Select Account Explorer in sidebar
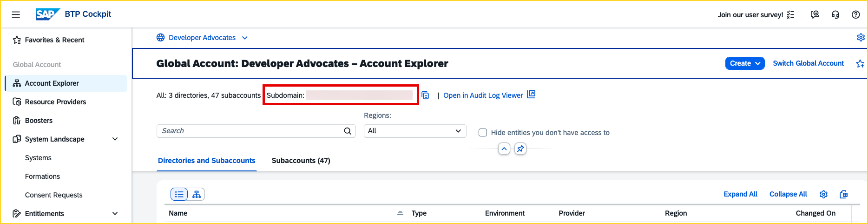This screenshot has width=868, height=224. click(66, 83)
